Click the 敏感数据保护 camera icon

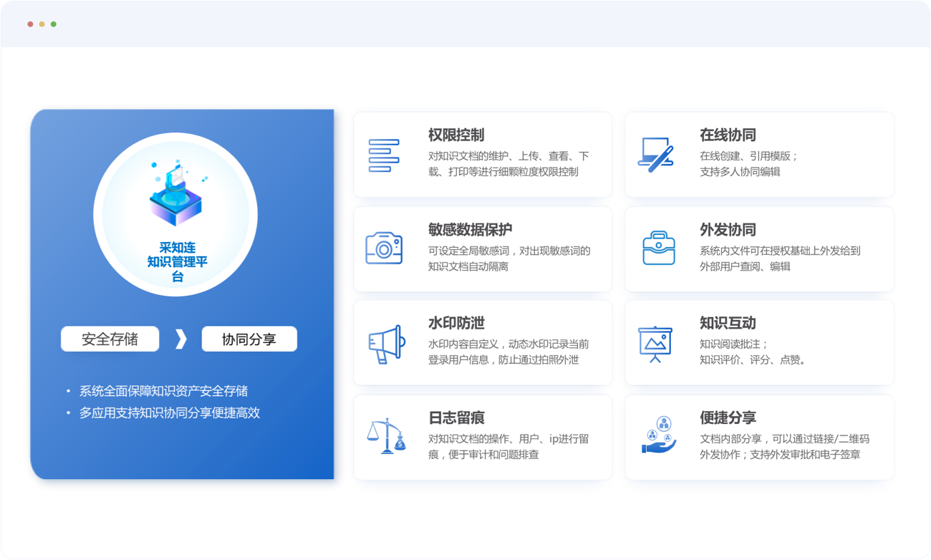pyautogui.click(x=384, y=248)
